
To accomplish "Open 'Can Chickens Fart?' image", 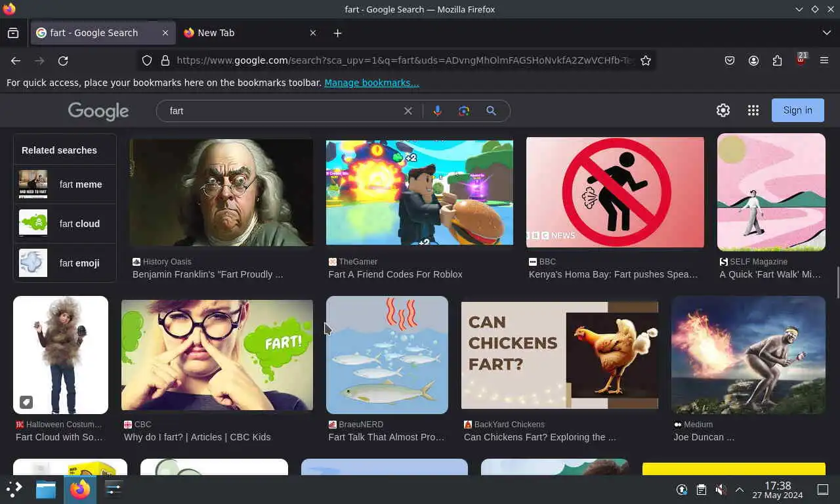I will (x=560, y=355).
